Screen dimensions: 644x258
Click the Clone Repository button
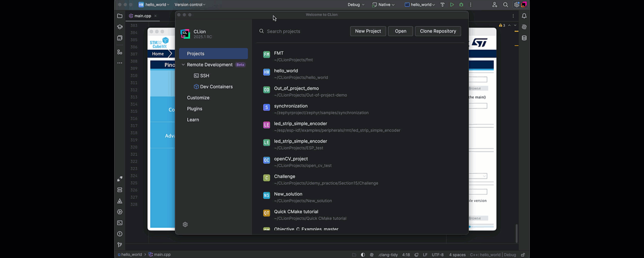[x=438, y=31]
